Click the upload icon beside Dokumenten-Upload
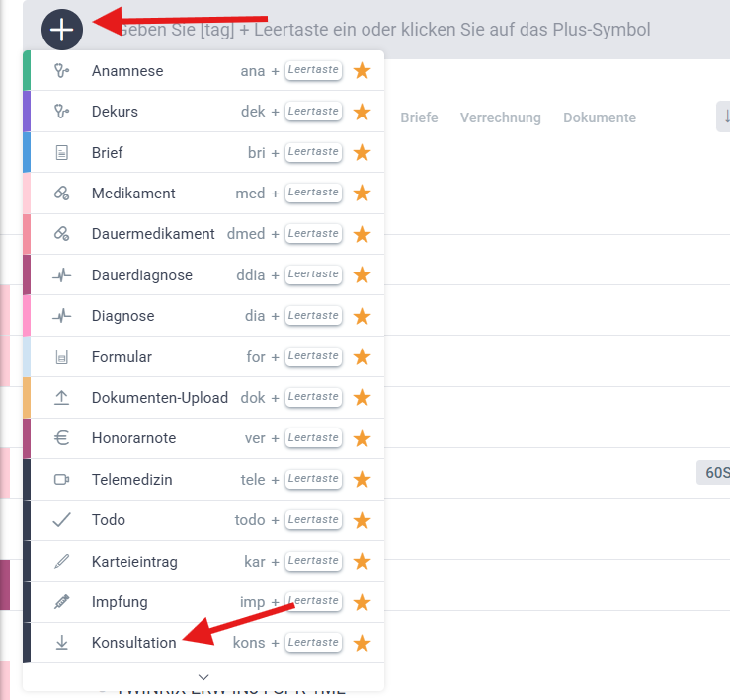 click(62, 398)
